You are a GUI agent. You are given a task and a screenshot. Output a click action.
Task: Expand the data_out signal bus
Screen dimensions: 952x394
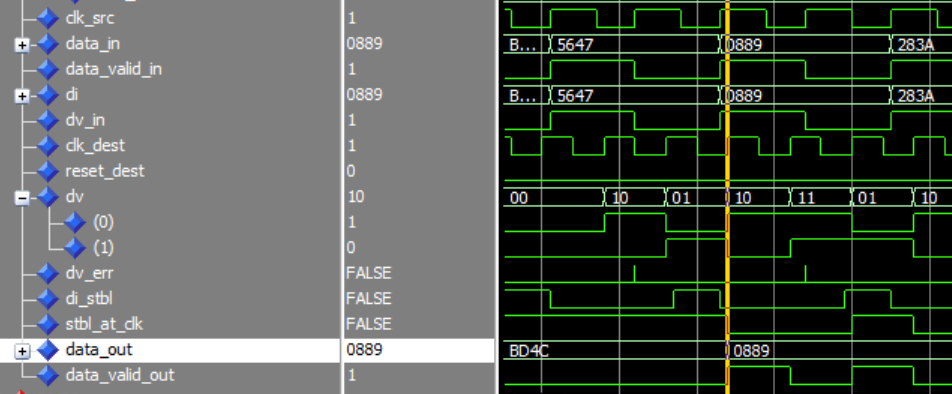pos(22,351)
